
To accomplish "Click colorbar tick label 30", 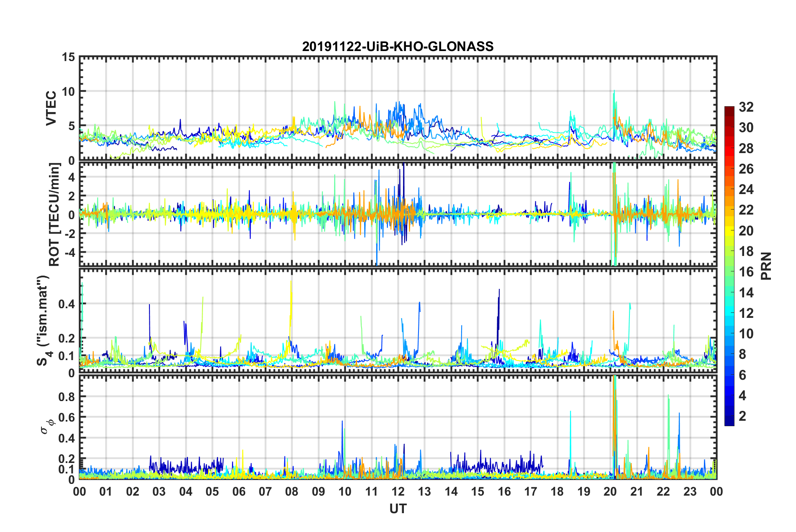I will click(x=746, y=128).
